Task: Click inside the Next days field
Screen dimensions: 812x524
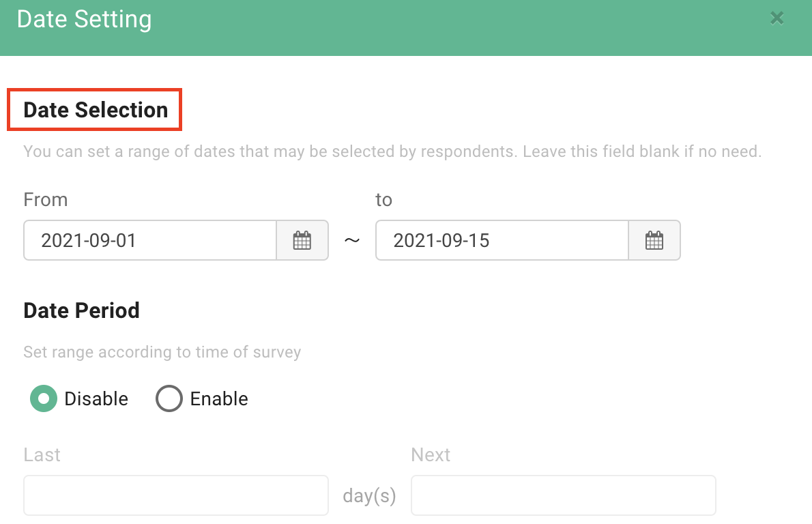Action: [x=563, y=495]
